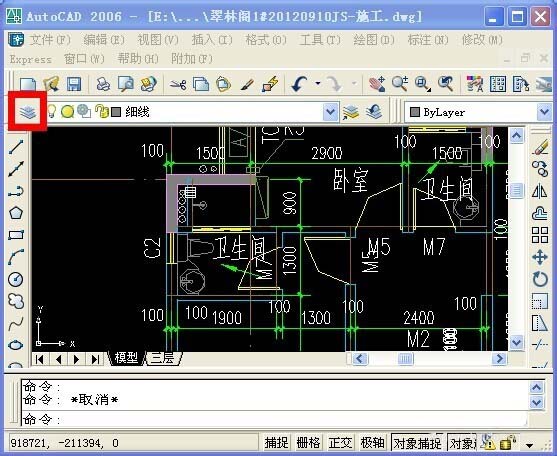Click the Plot printer icon

(x=103, y=84)
